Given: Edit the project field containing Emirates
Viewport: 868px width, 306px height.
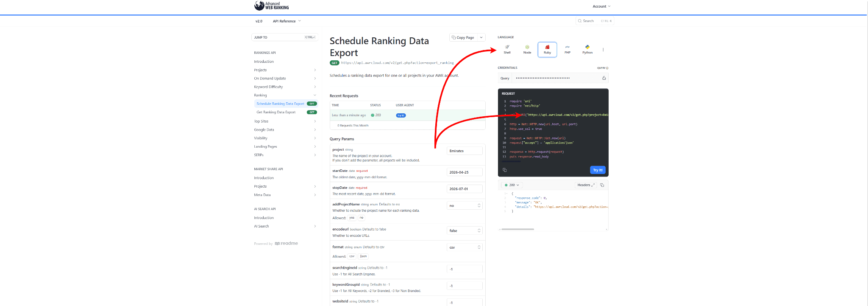Looking at the screenshot, I should point(465,151).
